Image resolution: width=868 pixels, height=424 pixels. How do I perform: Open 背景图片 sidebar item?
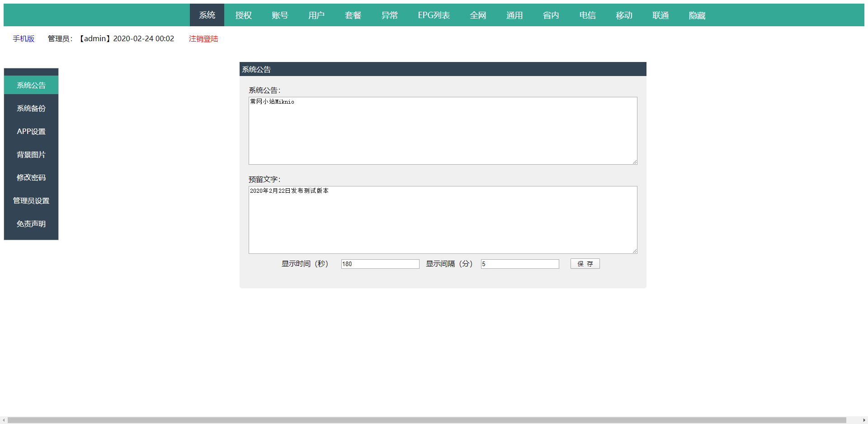pyautogui.click(x=31, y=155)
